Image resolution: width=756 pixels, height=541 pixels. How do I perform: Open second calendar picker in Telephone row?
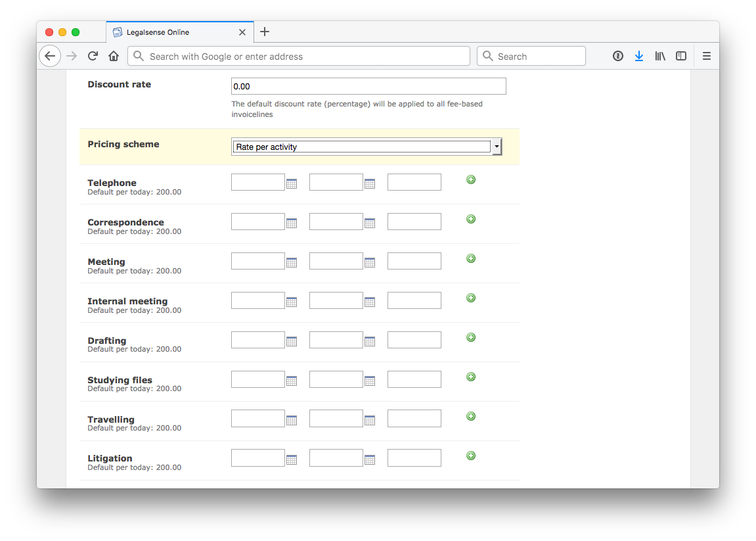(369, 183)
